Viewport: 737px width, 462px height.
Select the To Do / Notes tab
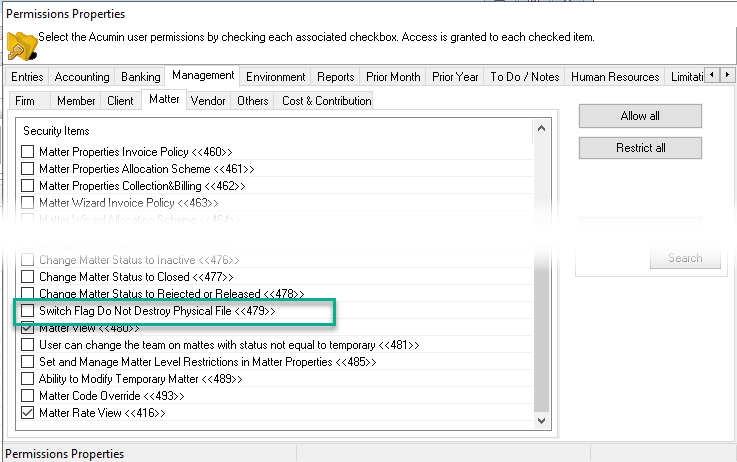(x=525, y=77)
